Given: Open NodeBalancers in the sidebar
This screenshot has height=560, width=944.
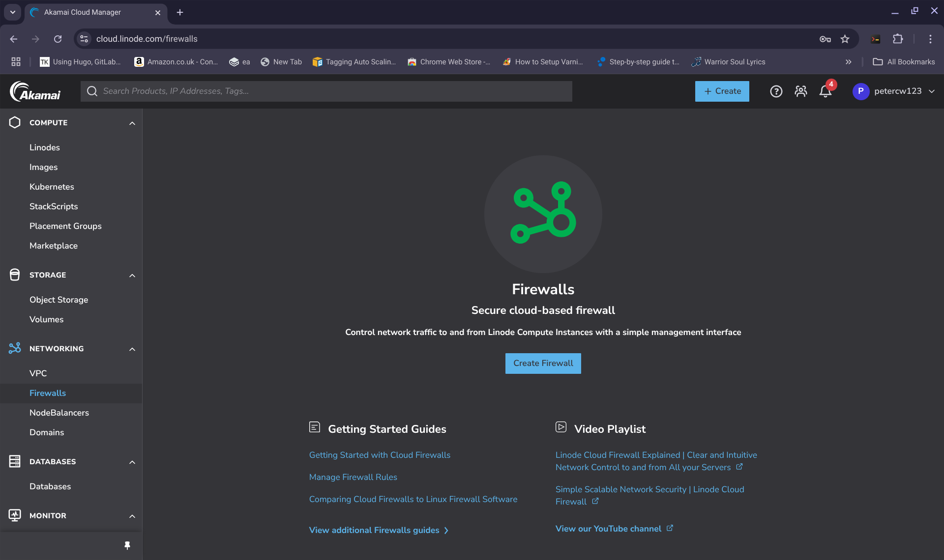Looking at the screenshot, I should [x=59, y=413].
